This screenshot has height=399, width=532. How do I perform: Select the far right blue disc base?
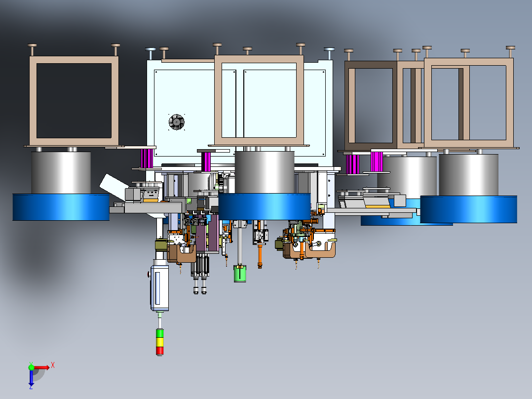[468, 209]
